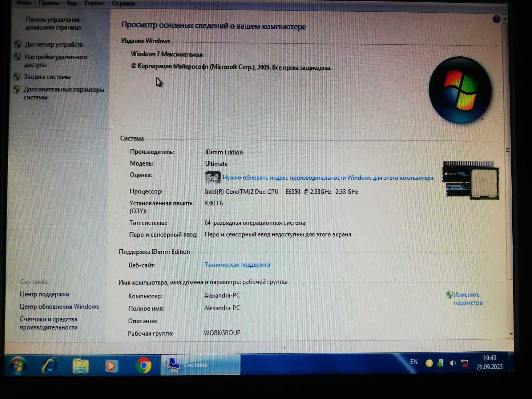Image resolution: width=532 pixels, height=399 pixels.
Task: Select the text Windows 7 Максимальная
Action: click(167, 54)
